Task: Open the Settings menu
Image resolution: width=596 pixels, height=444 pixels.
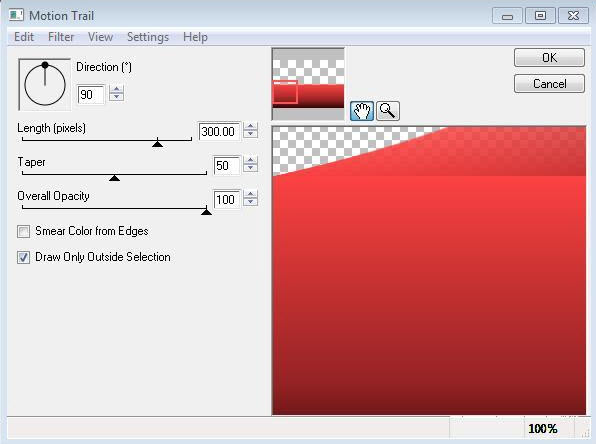Action: point(148,37)
